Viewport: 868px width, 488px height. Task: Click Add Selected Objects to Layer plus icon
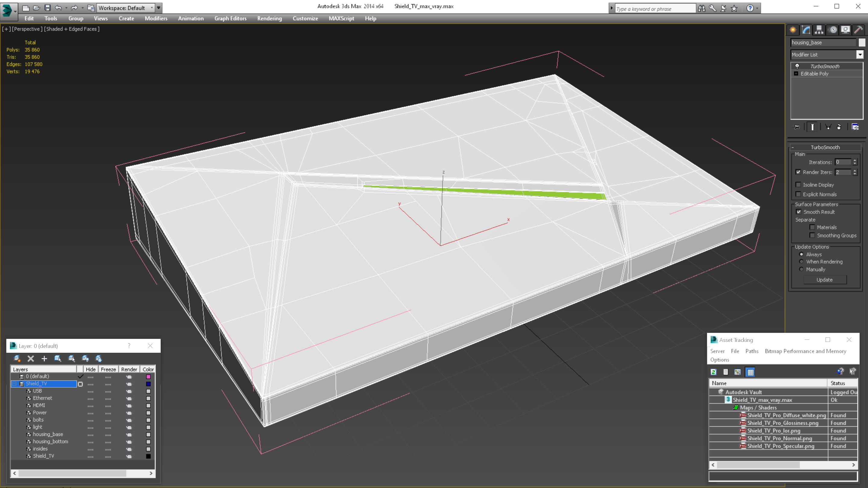coord(44,358)
